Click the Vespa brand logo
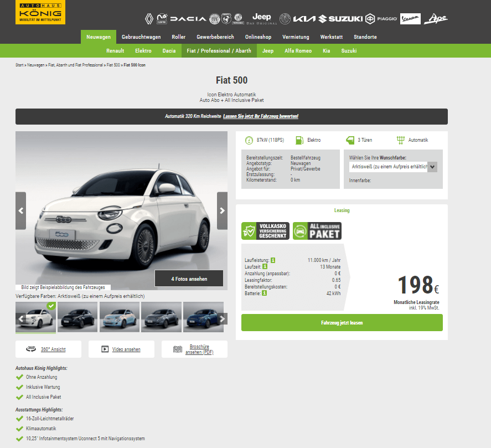This screenshot has height=448, width=491. [x=410, y=19]
